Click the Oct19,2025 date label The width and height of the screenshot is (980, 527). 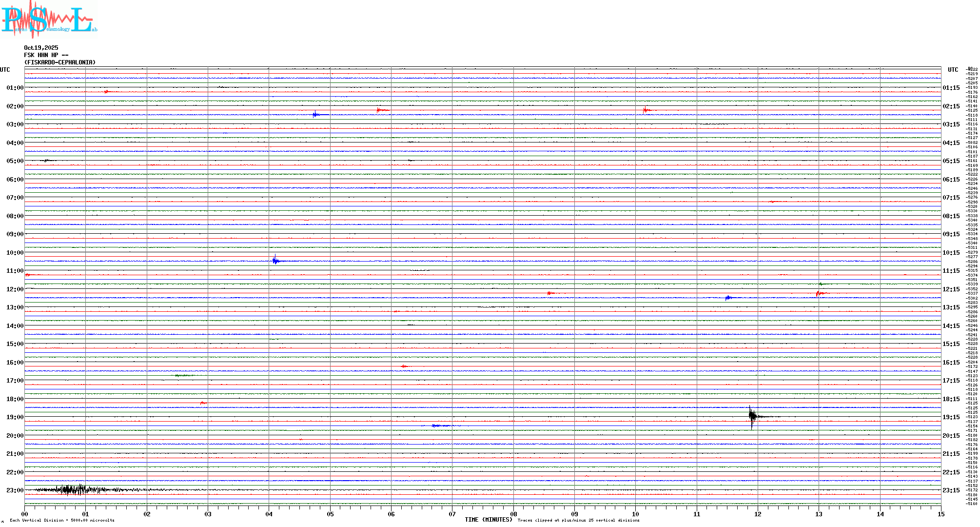coord(41,48)
